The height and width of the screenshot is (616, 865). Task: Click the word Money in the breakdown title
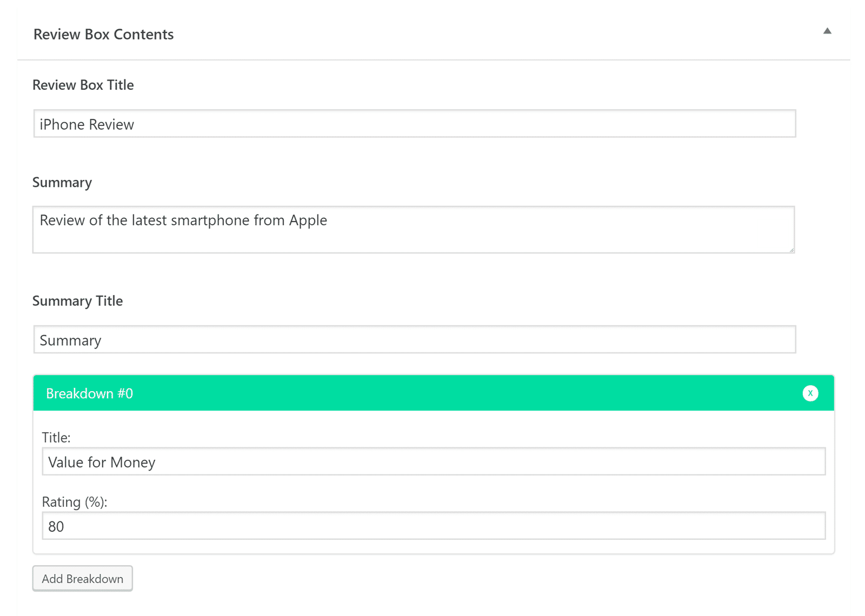132,463
